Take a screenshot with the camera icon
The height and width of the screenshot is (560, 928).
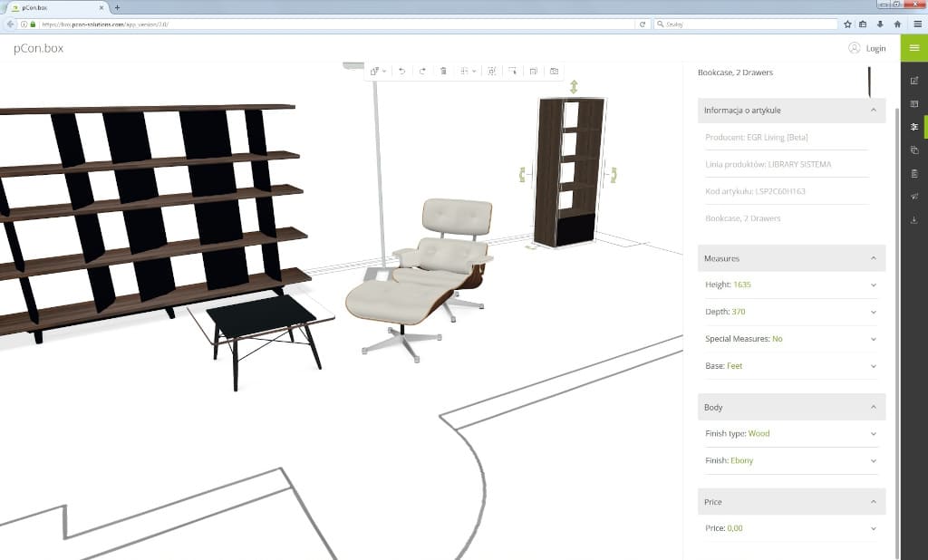(x=555, y=71)
